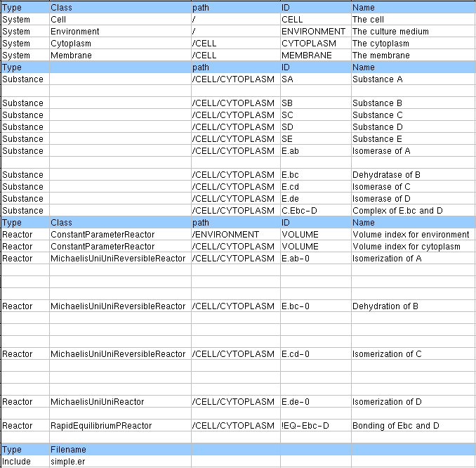Select the "Filename" header cell
This screenshot has width=476, height=468.
coord(69,450)
